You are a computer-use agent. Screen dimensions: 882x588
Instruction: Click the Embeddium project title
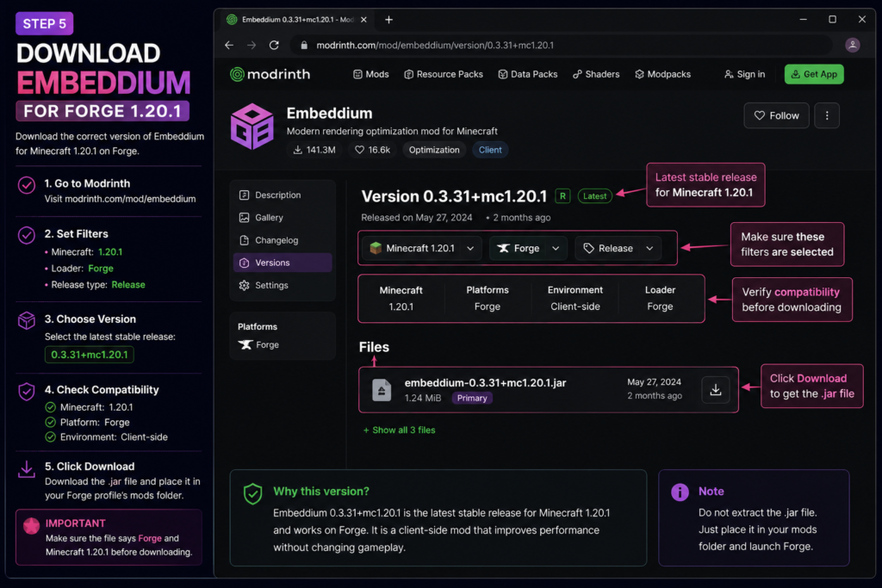(329, 113)
